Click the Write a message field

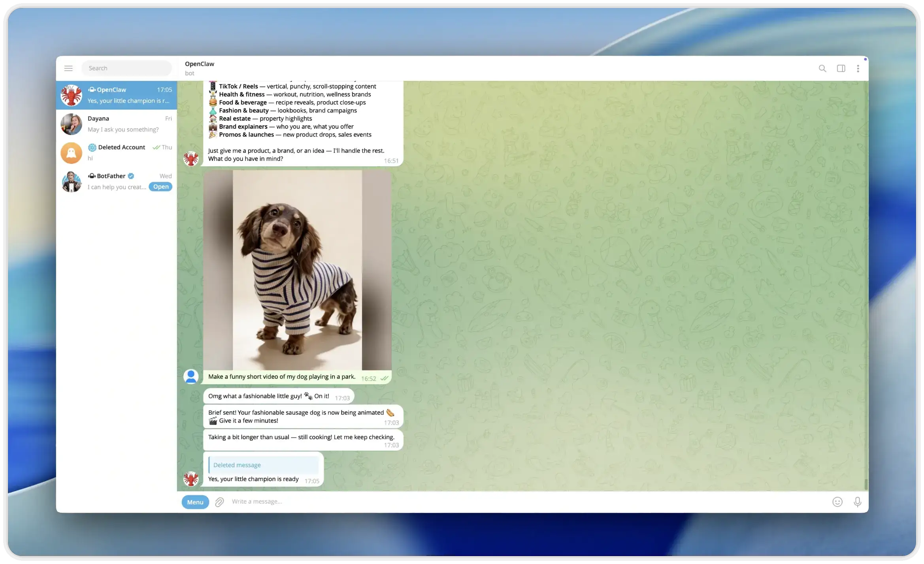(514, 502)
